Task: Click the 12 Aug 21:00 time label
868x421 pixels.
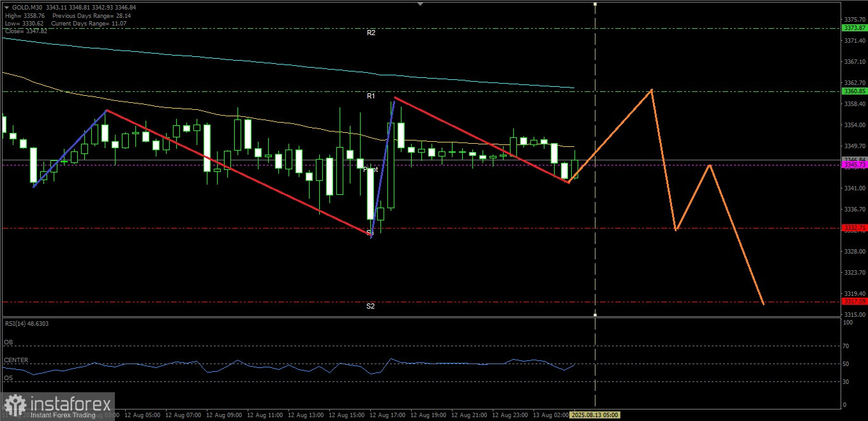Action: coord(470,415)
